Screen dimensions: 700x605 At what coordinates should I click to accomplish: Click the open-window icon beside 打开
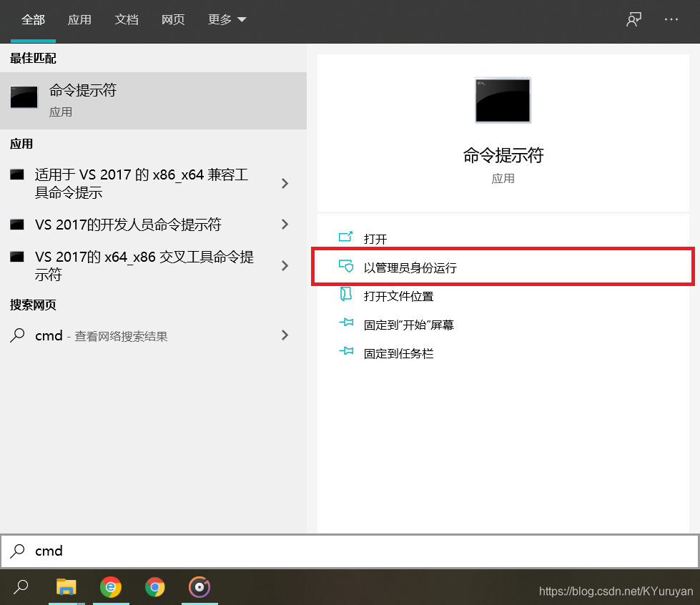[345, 237]
